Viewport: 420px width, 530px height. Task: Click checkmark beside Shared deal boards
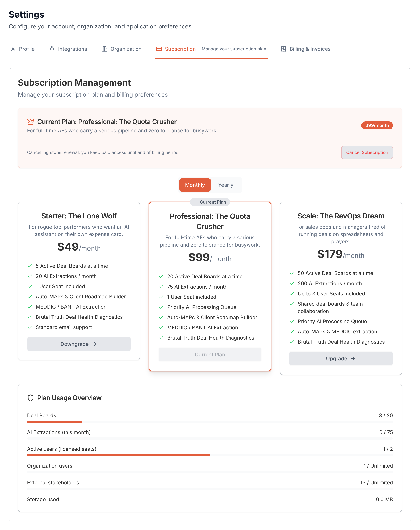[292, 304]
